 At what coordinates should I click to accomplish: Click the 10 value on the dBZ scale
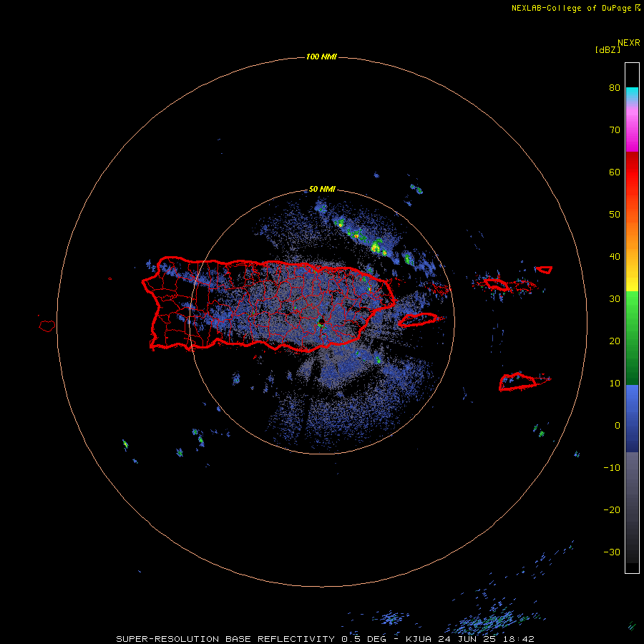pos(615,384)
